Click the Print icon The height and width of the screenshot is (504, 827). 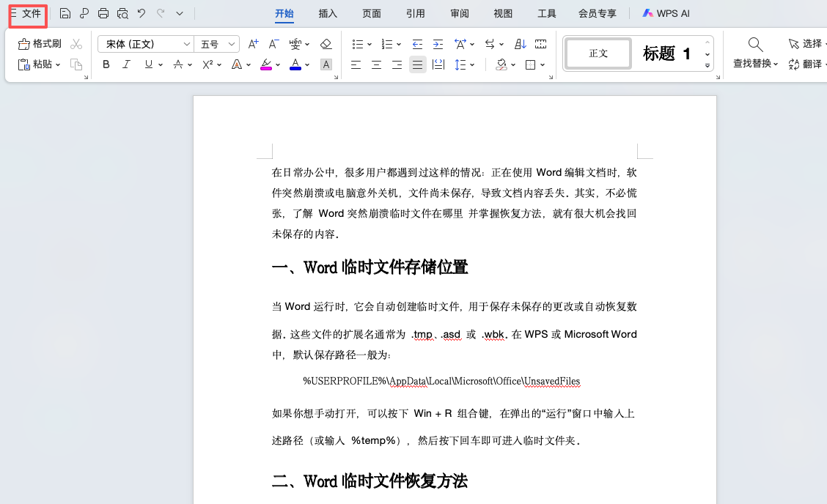pyautogui.click(x=103, y=13)
